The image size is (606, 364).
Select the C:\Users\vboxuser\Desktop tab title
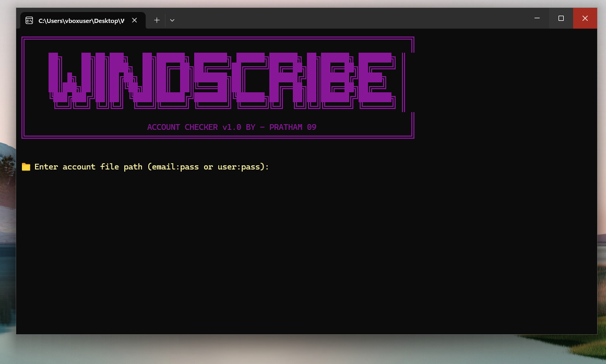point(81,21)
